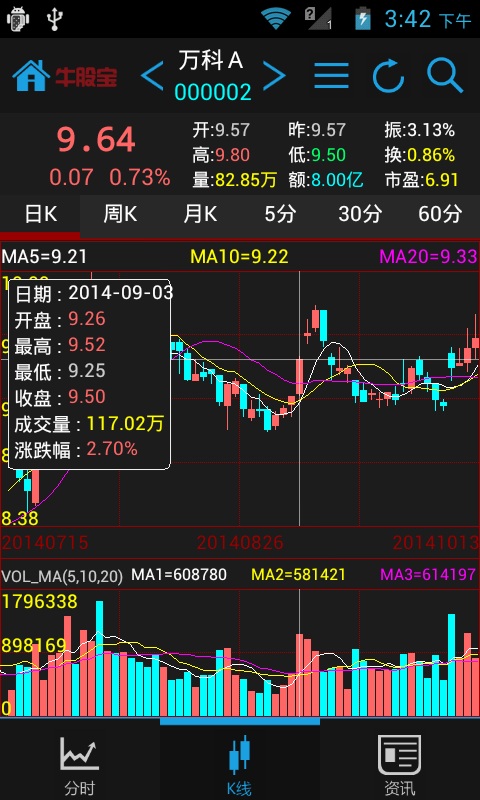The image size is (480, 800).
Task: Open the hamburger menu icon
Action: point(332,76)
